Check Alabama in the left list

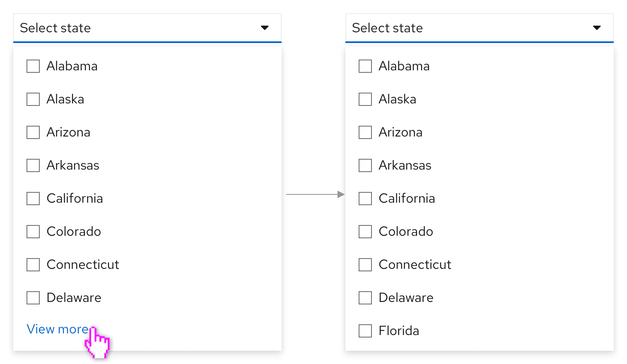pos(33,66)
